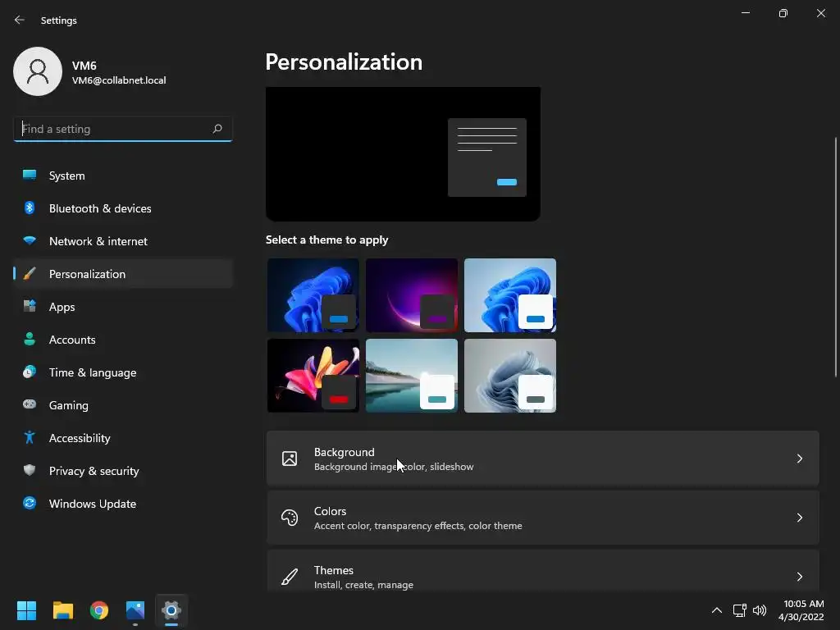Click the Find a setting field
Image resolution: width=840 pixels, height=630 pixels.
(123, 129)
